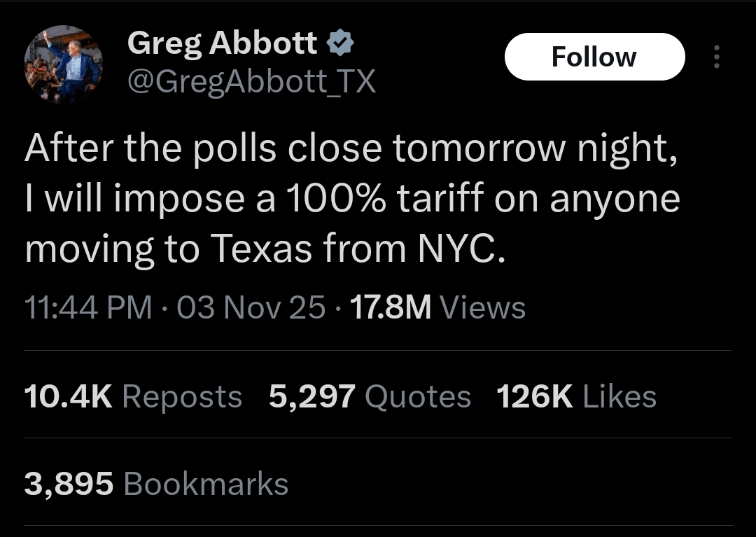Screen dimensions: 756x537
Task: Open the 5,297 Quotes list
Action: coord(370,397)
